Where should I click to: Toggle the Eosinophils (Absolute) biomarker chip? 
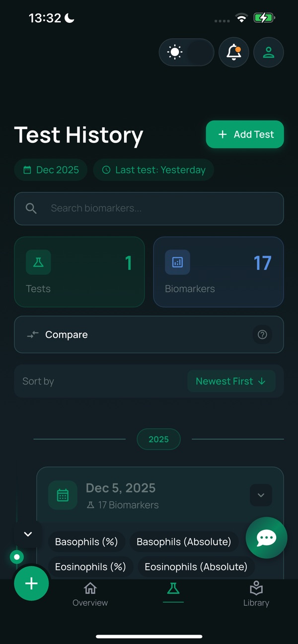pyautogui.click(x=196, y=567)
